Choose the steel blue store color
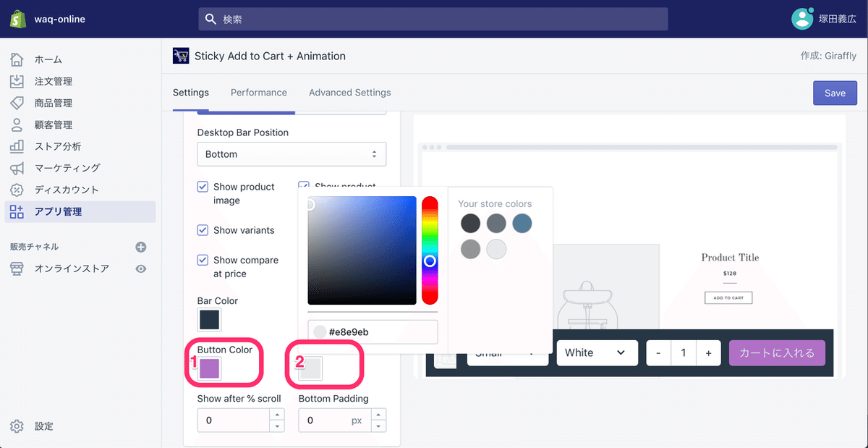Screen dimensions: 868x448 (522, 223)
